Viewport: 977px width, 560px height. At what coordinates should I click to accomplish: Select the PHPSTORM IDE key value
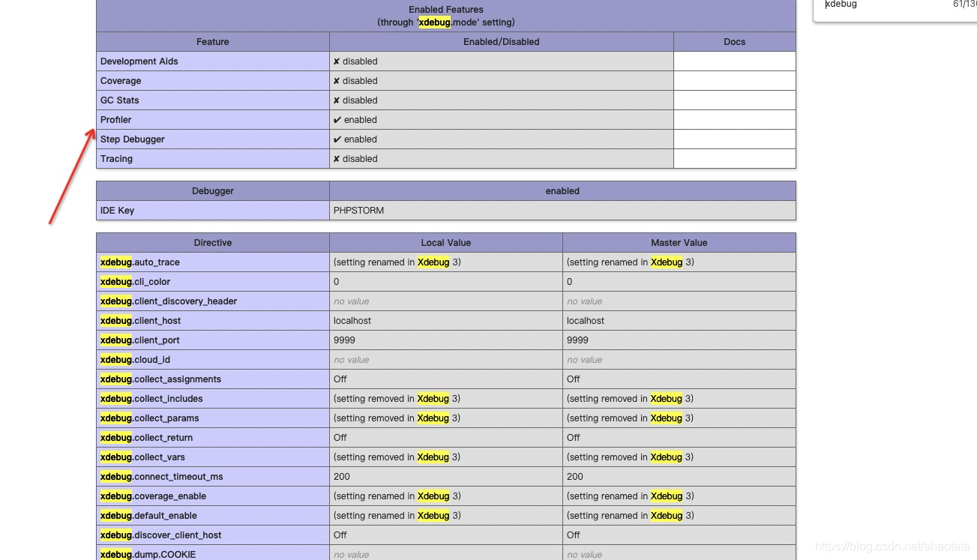tap(358, 211)
